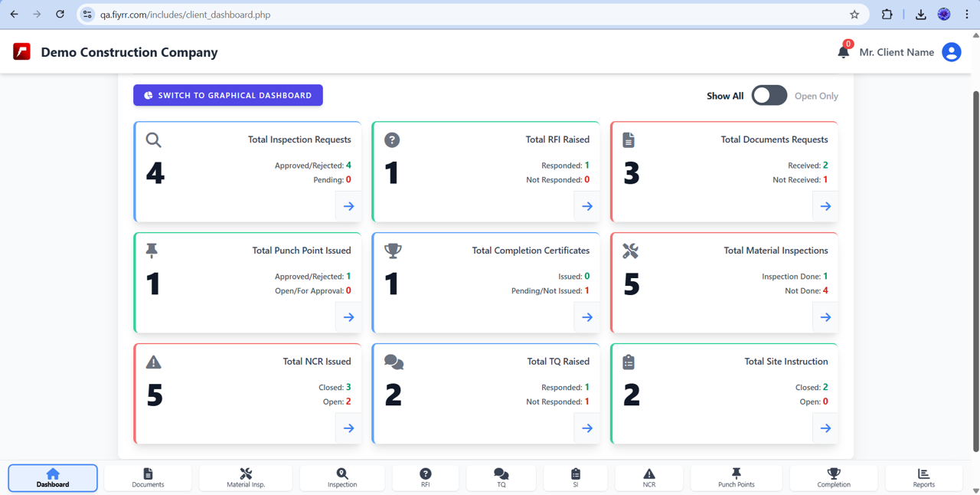
Task: Open the user profile avatar icon
Action: pos(951,52)
